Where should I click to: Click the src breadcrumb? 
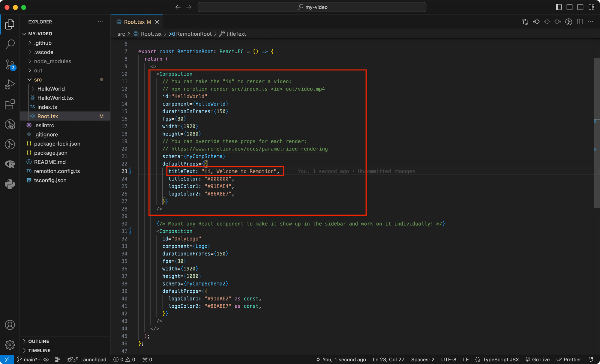pyautogui.click(x=121, y=34)
